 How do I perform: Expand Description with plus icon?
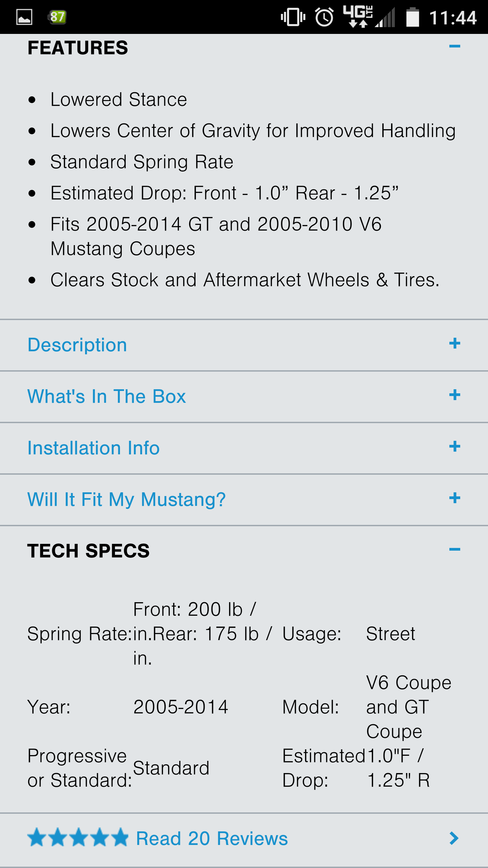click(x=454, y=343)
